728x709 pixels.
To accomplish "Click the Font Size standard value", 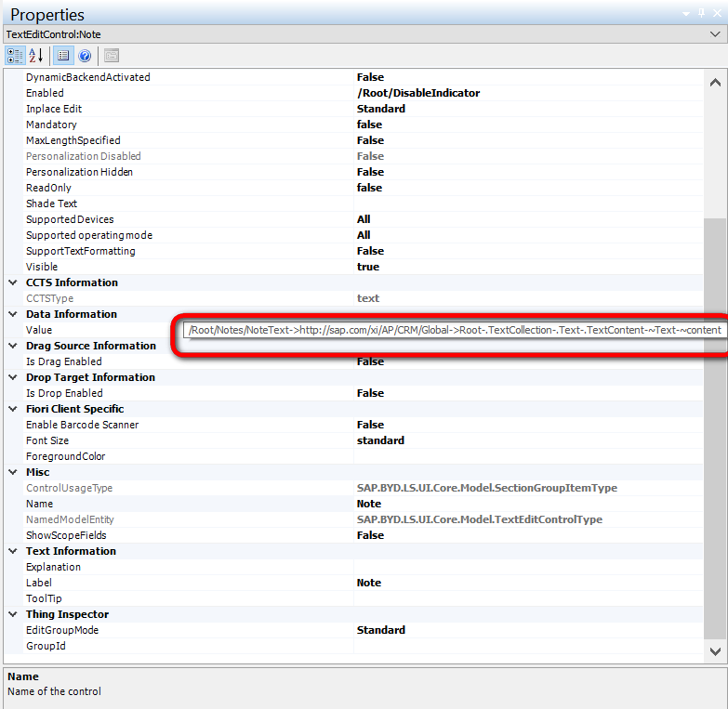I will pyautogui.click(x=380, y=440).
